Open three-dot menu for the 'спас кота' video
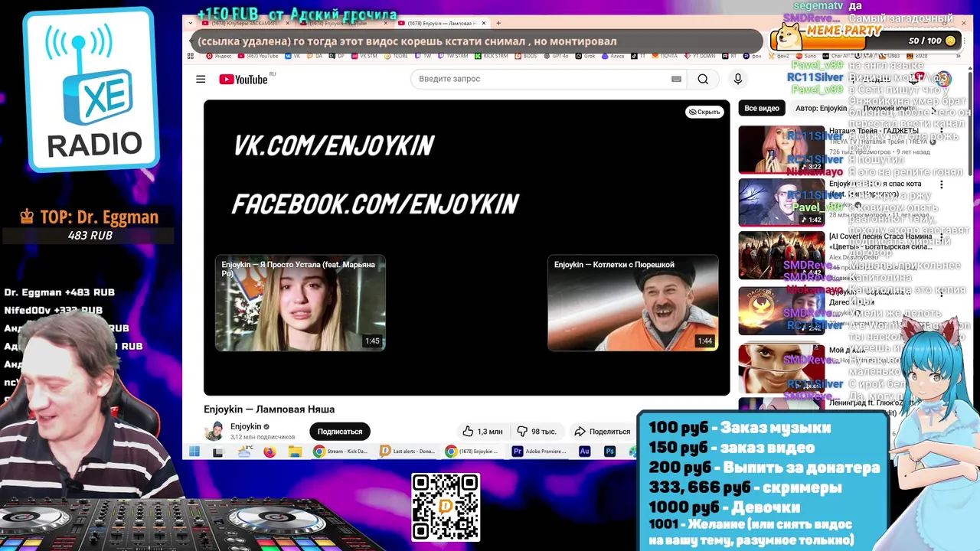Viewport: 980px width, 551px height. pyautogui.click(x=942, y=184)
